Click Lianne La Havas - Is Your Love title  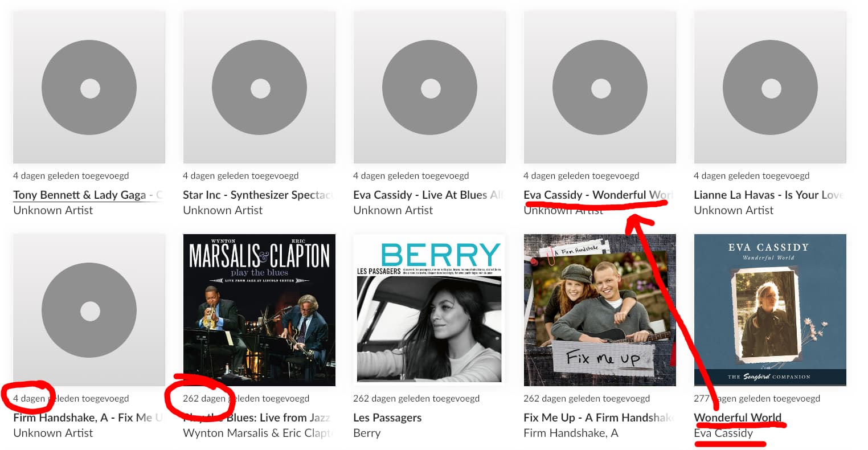[x=769, y=195]
